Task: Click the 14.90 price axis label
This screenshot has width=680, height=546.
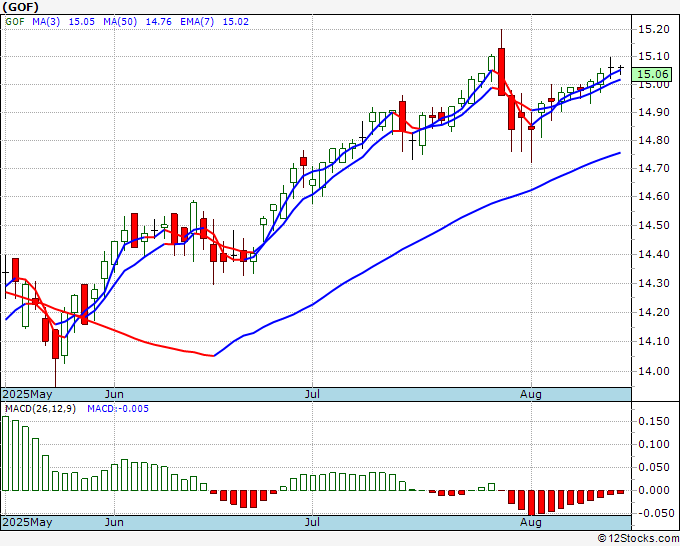Action: coord(654,112)
